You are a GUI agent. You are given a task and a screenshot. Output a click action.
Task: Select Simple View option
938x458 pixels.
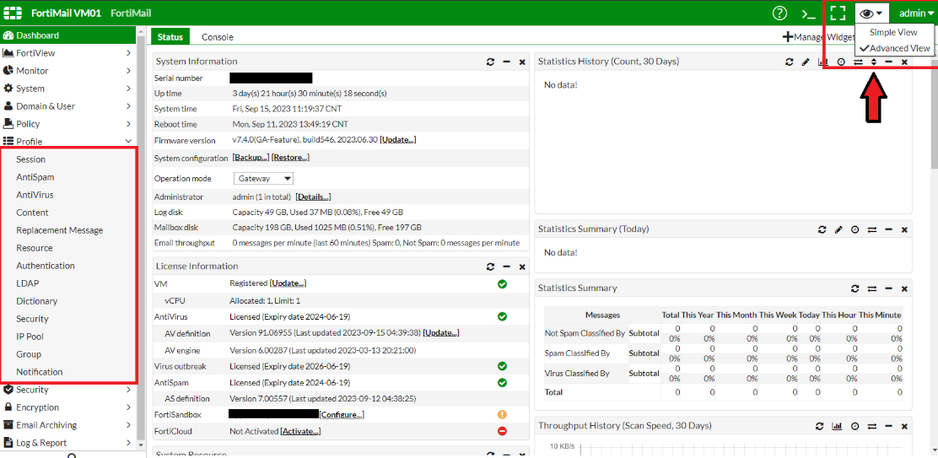(894, 32)
